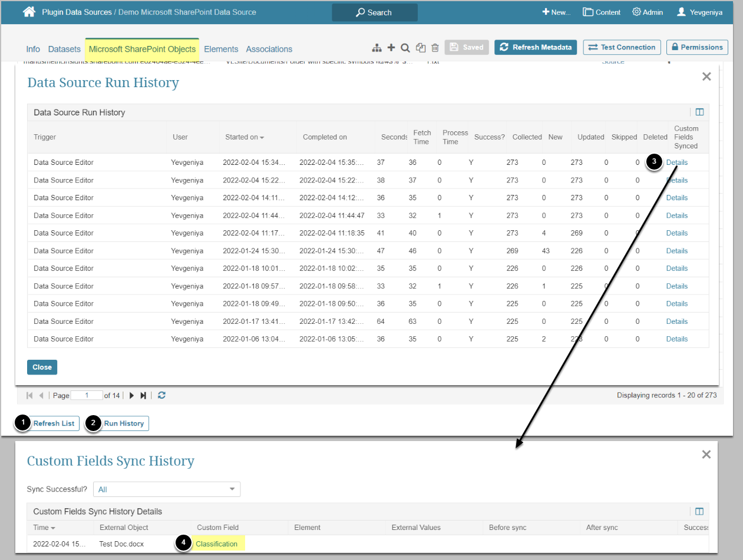Click the trash delete icon in toolbar
The image size is (743, 560).
point(435,48)
